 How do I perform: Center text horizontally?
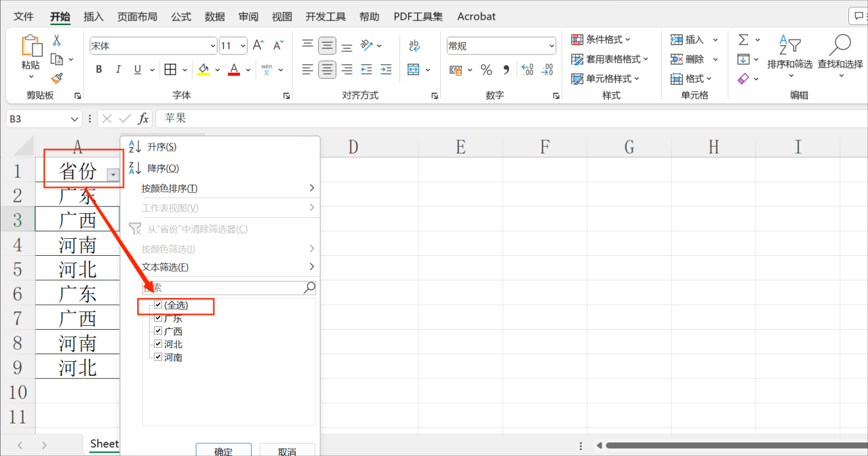click(x=328, y=69)
